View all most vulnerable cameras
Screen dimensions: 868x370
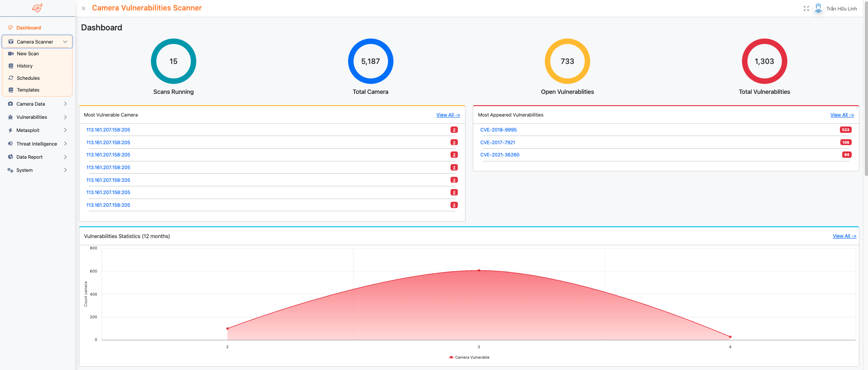[448, 115]
